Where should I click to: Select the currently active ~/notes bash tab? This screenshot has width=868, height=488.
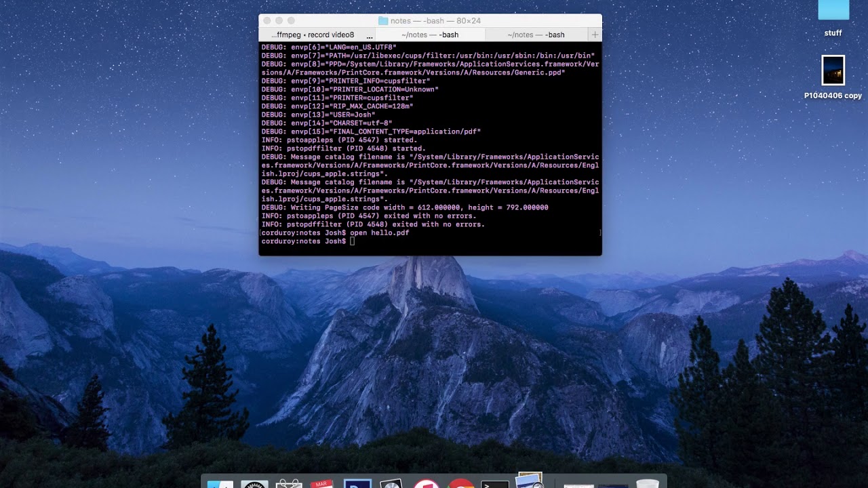point(430,35)
